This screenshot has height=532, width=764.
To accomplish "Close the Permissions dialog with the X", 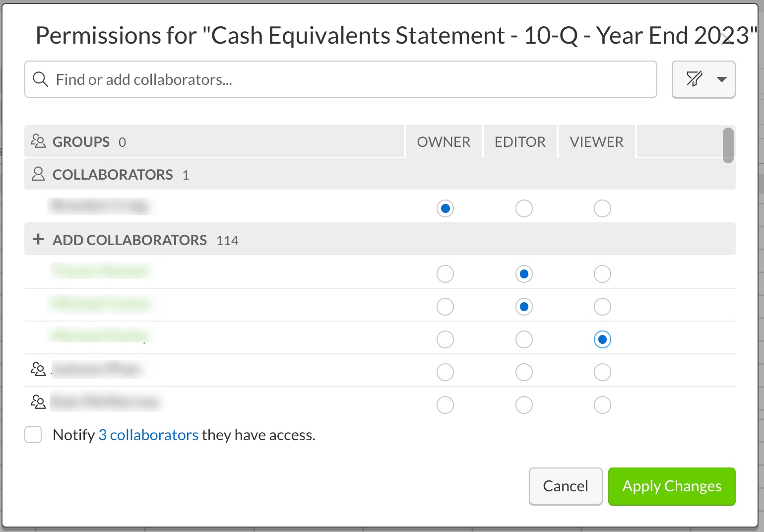I will pyautogui.click(x=728, y=39).
